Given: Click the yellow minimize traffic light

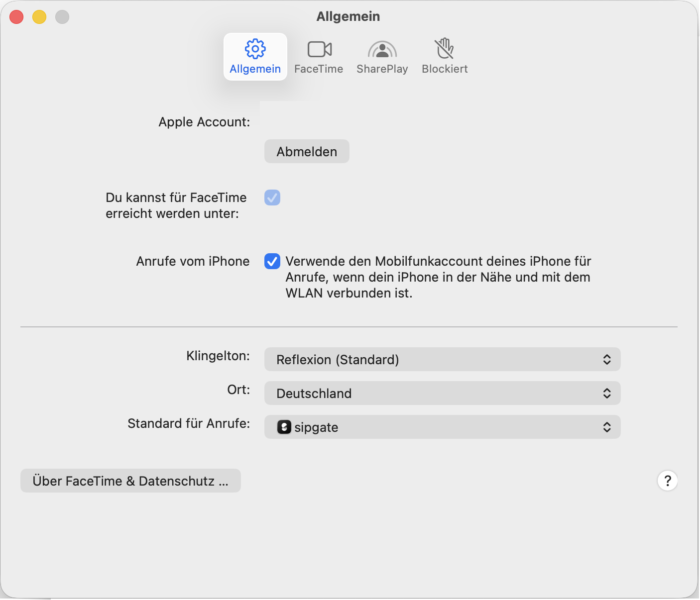Looking at the screenshot, I should [x=39, y=16].
